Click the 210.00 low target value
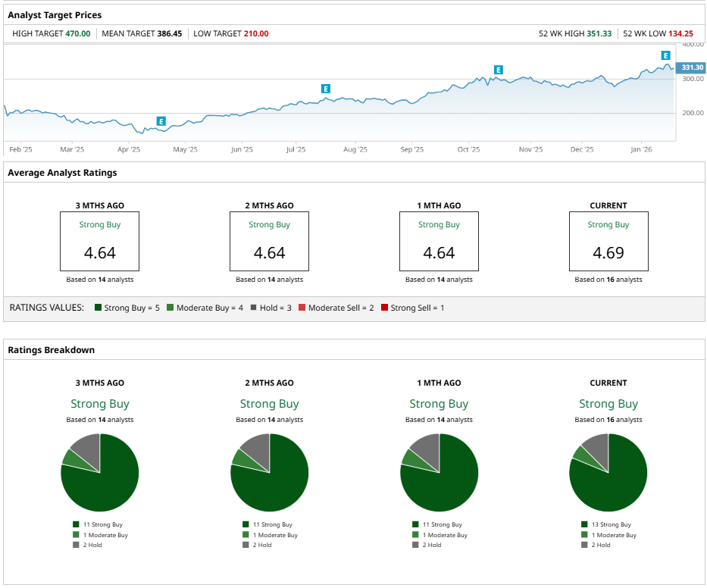The height and width of the screenshot is (588, 707). pyautogui.click(x=255, y=34)
